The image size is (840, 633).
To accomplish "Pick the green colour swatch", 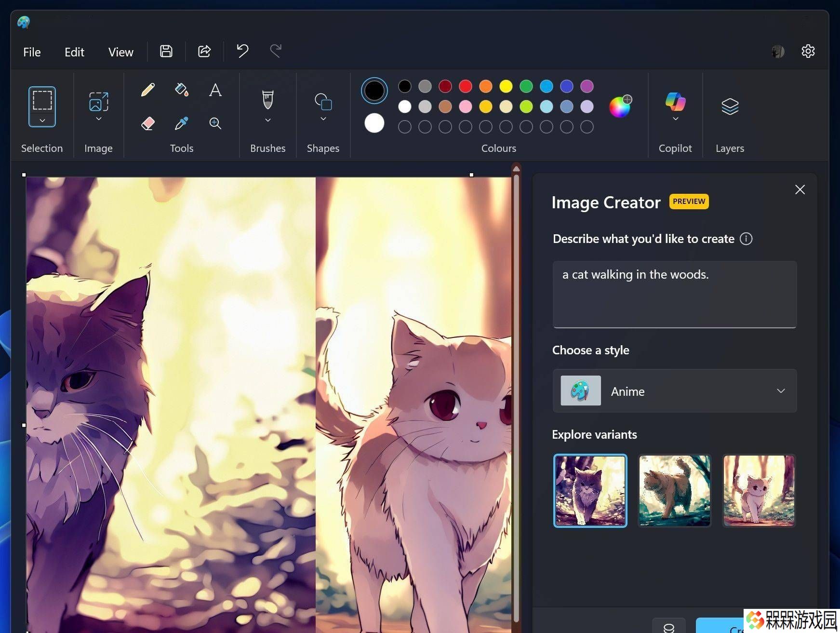I will pyautogui.click(x=526, y=86).
